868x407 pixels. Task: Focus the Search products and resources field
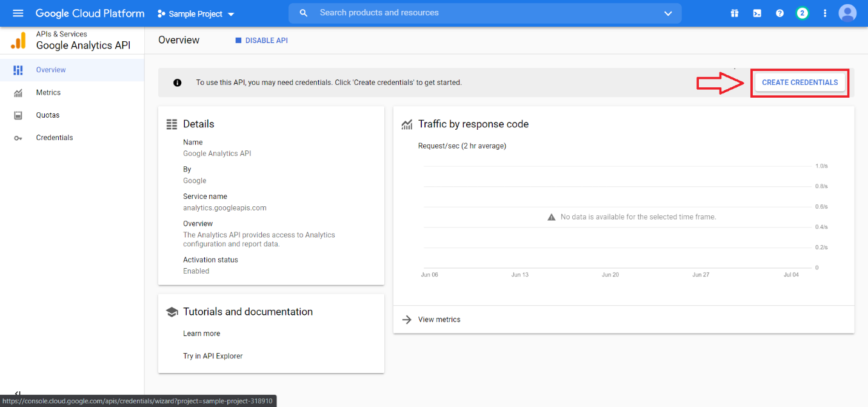[x=485, y=13]
